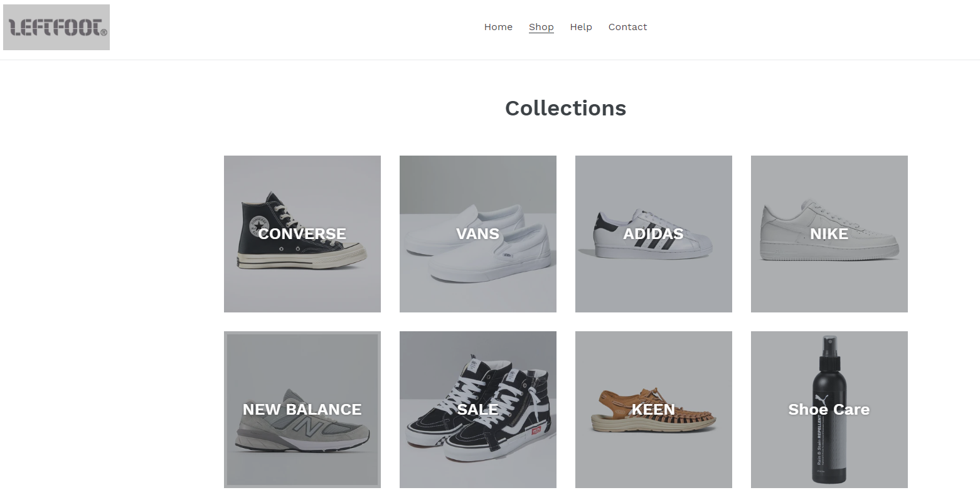View the SALE collection title
The image size is (980, 495).
pyautogui.click(x=478, y=410)
